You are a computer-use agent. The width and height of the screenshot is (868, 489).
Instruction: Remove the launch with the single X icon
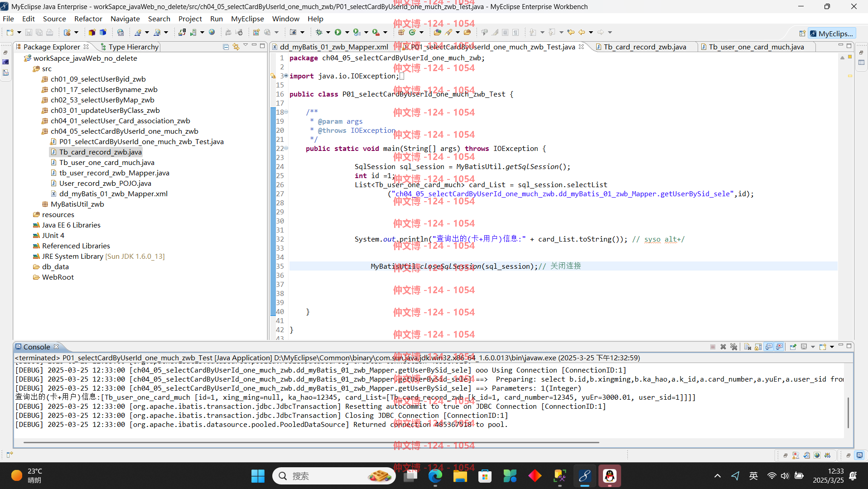click(723, 347)
